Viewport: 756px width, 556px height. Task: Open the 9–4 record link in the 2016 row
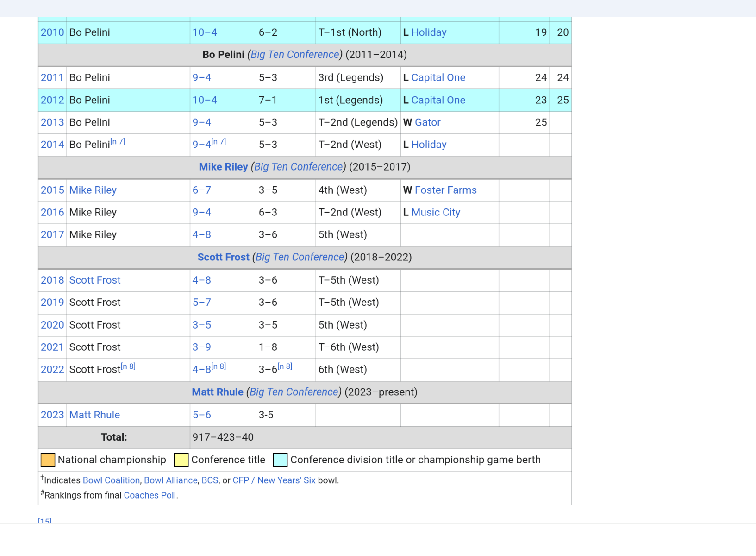[202, 212]
